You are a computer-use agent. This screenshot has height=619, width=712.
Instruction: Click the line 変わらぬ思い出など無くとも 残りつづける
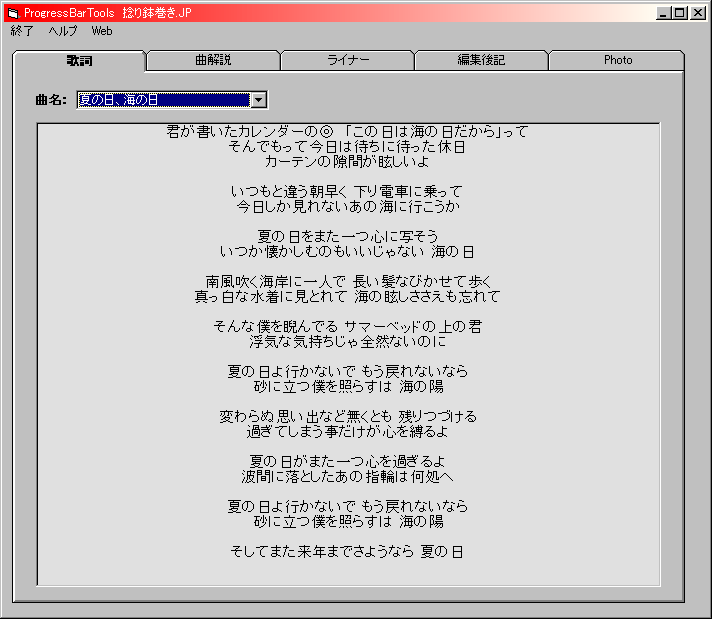click(x=348, y=416)
